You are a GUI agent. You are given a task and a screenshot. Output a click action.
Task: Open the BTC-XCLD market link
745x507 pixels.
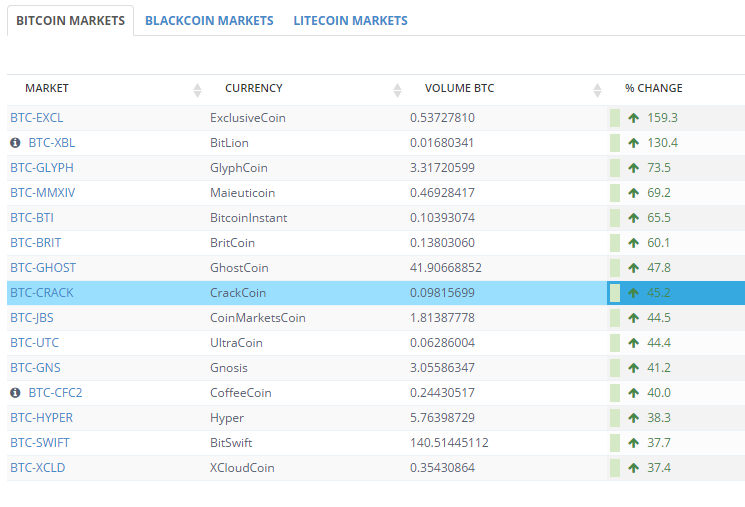[38, 468]
